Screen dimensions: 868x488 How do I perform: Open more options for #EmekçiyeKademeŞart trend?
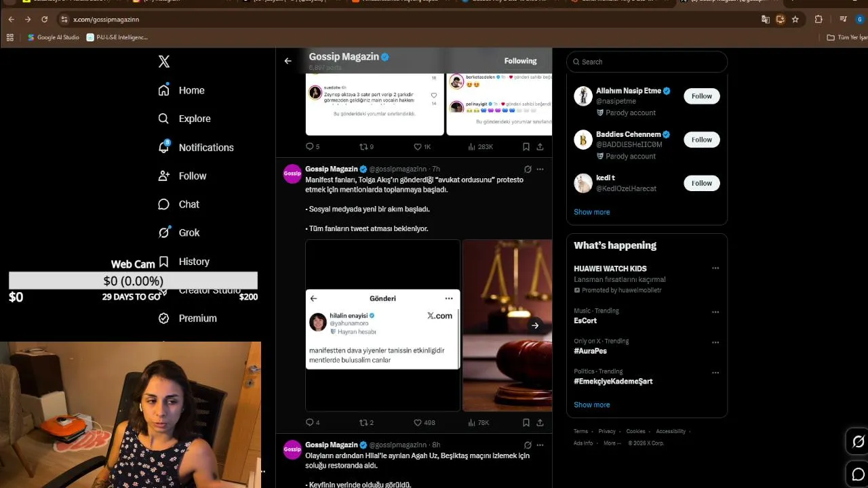coord(715,372)
